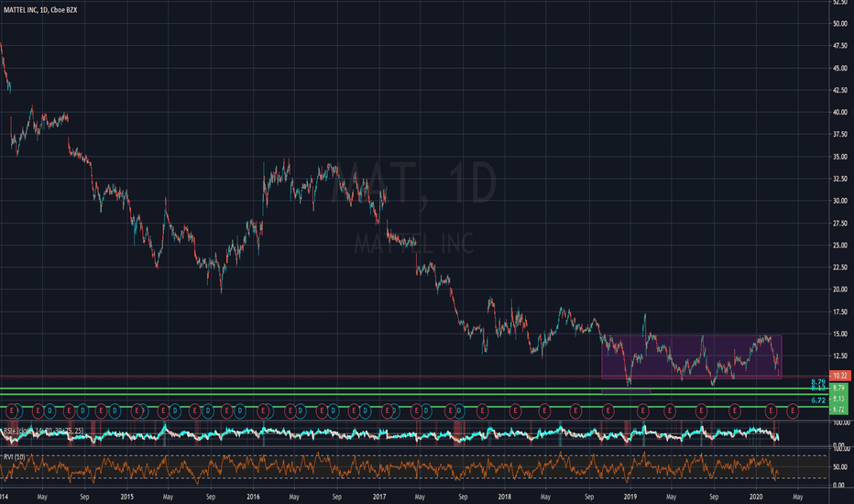Click the 100.00 label on RSI scale

[x=841, y=422]
